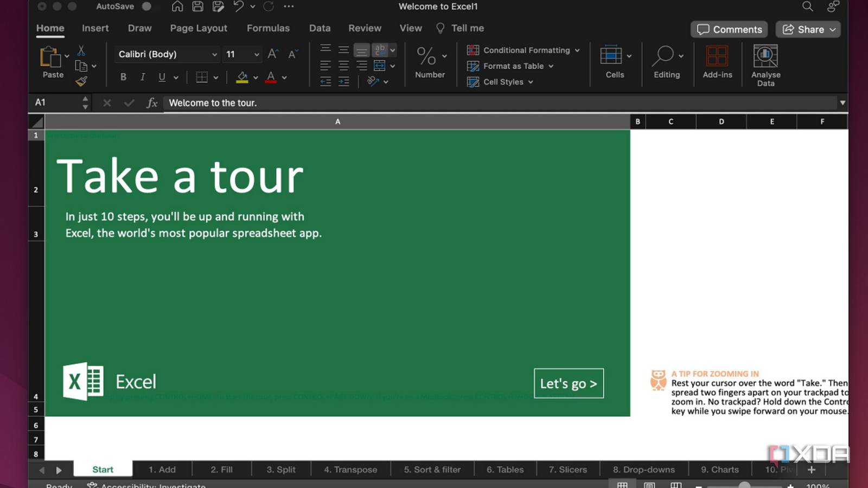
Task: Toggle Italic formatting
Action: 143,78
